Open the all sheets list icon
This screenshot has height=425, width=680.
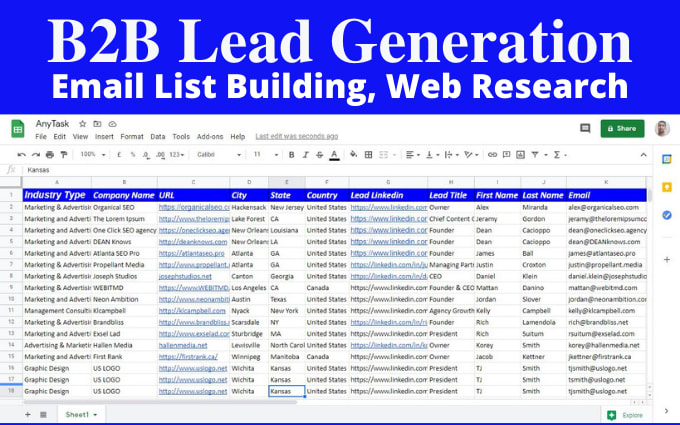pos(43,415)
